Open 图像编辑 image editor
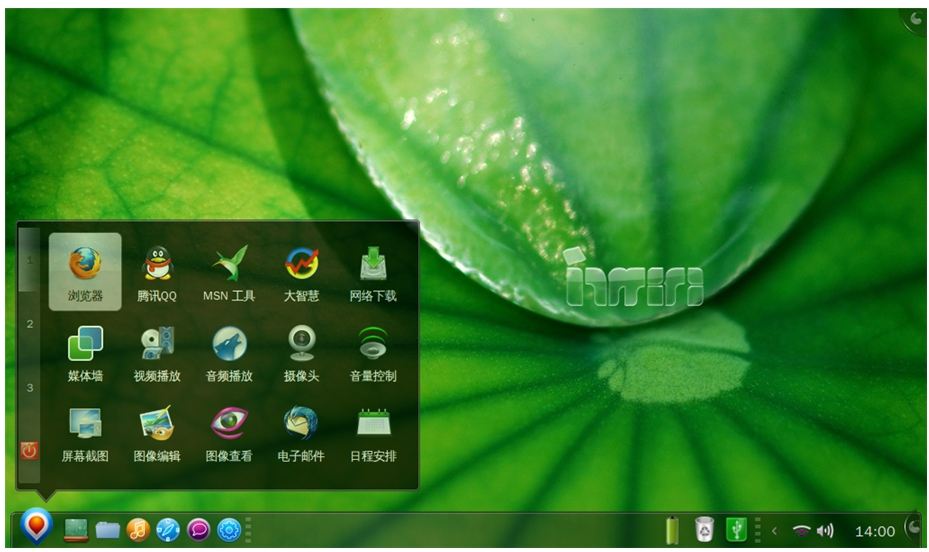The image size is (929, 552). [x=157, y=434]
